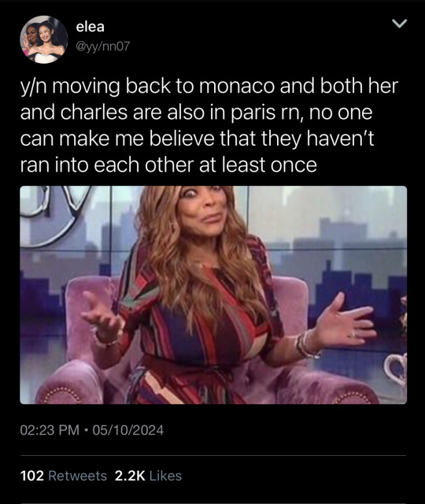The image size is (425, 504).
Task: View the 102 Retweets list
Action: click(64, 476)
